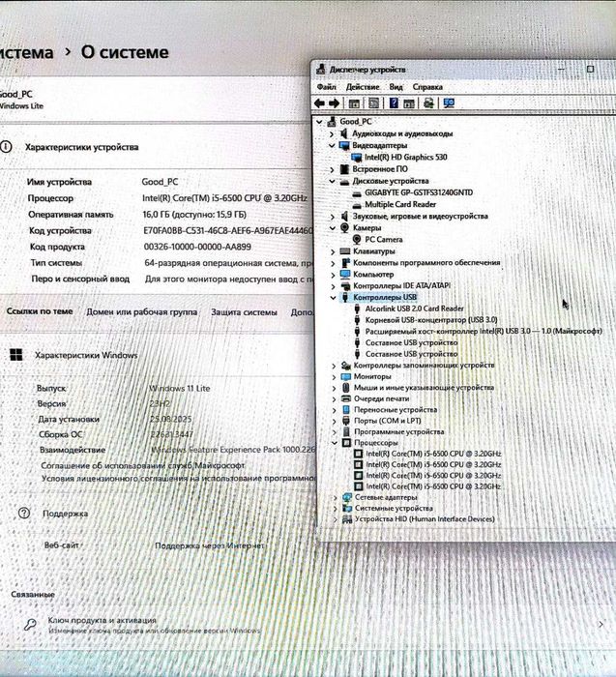Click the update driver toolbar icon
Screen dimensions: 616x677
coord(428,103)
